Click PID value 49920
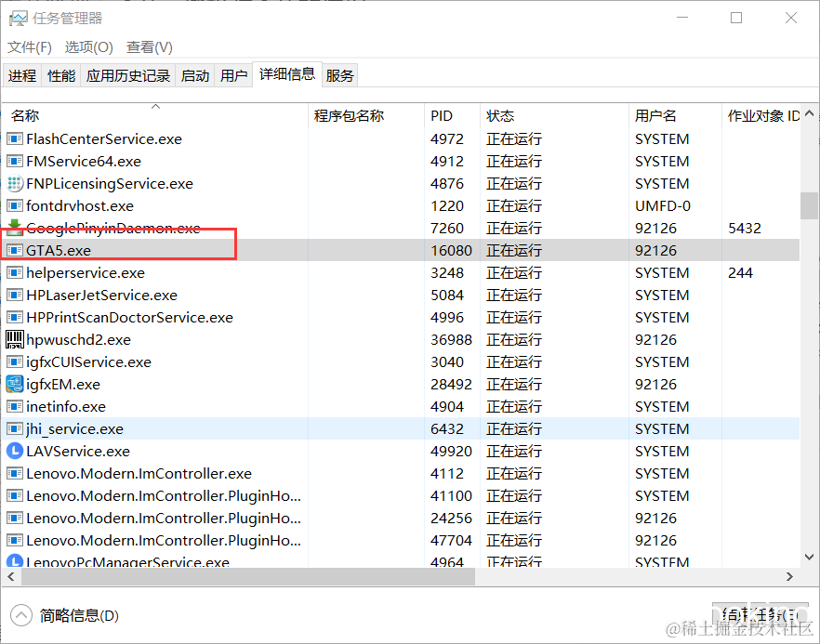Viewport: 820px width, 644px height. pos(451,452)
